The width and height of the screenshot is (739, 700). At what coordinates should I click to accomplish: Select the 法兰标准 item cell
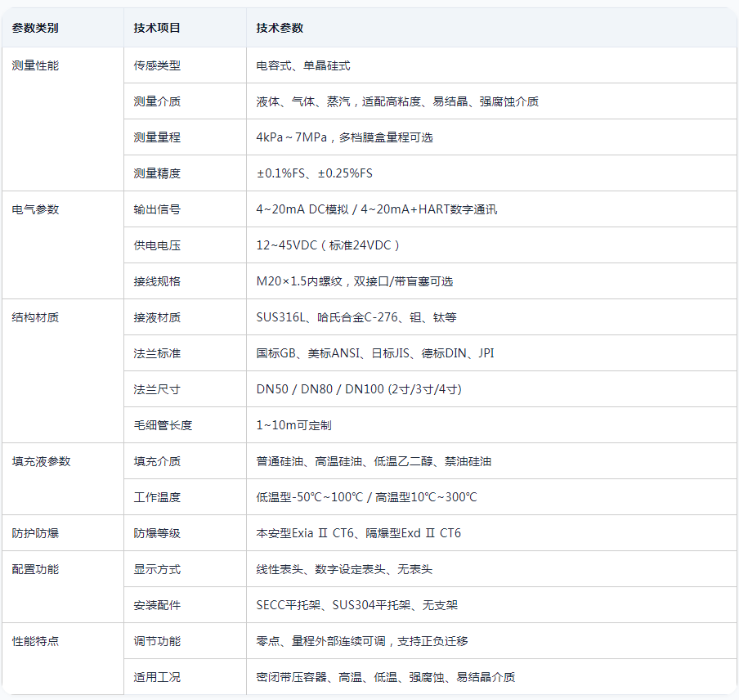[x=186, y=353]
